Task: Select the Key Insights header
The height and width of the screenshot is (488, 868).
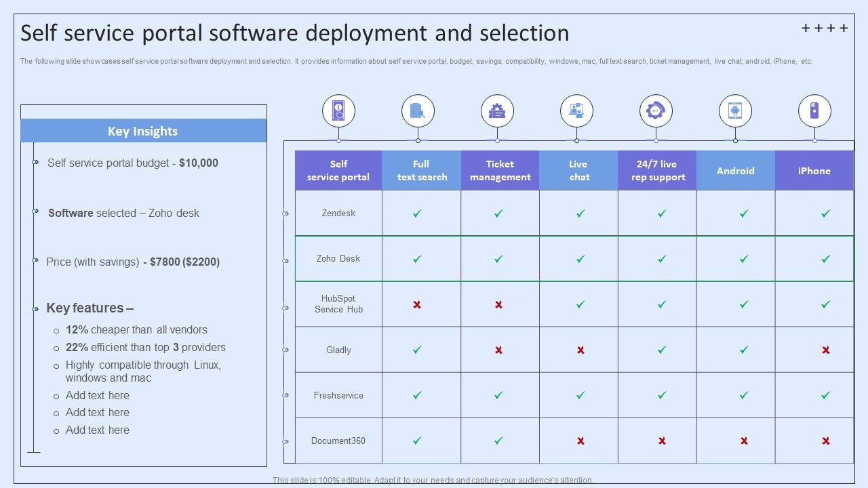Action: click(143, 130)
